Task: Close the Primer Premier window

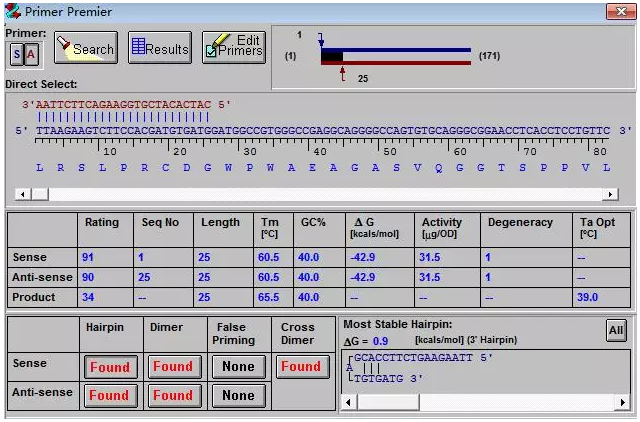Action: [621, 11]
